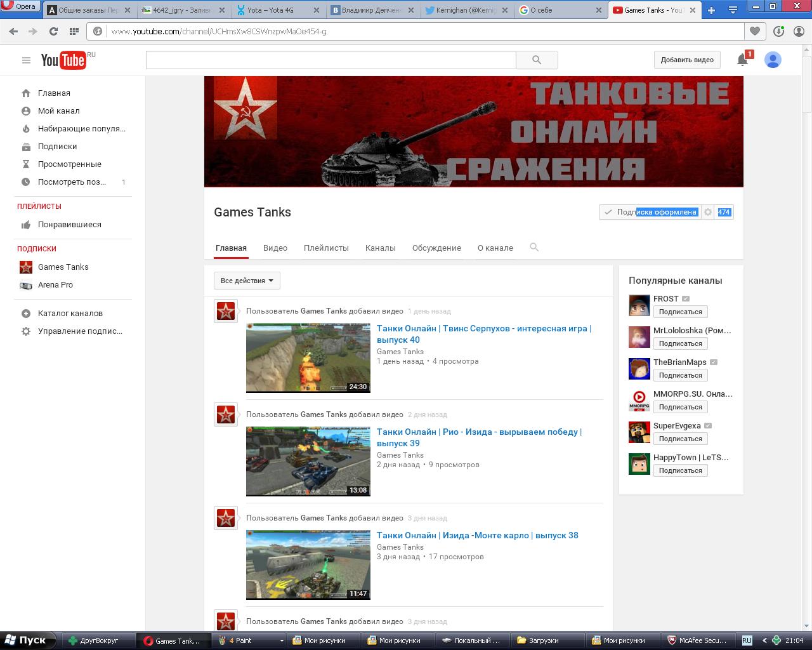
Task: Click the Добавить видео button
Action: click(x=687, y=60)
